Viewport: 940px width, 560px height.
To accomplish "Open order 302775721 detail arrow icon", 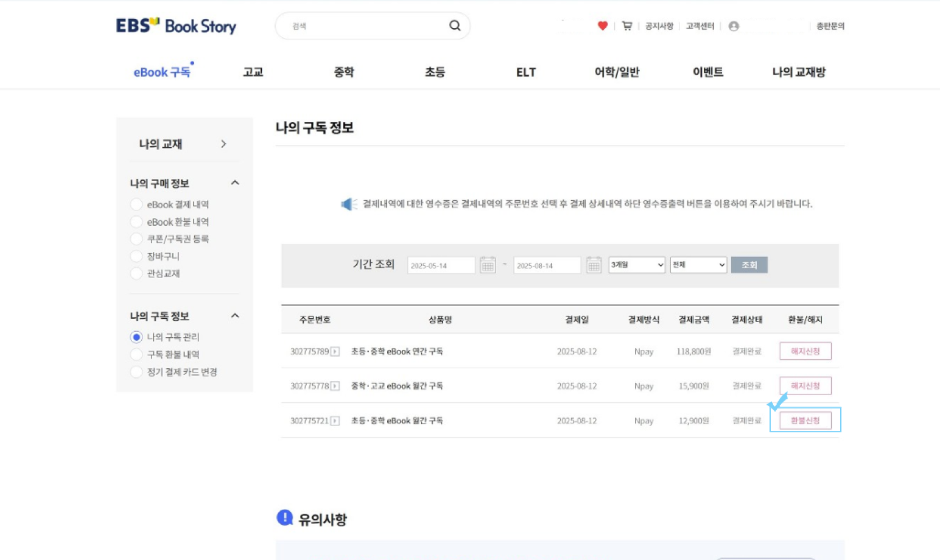I will tap(335, 421).
